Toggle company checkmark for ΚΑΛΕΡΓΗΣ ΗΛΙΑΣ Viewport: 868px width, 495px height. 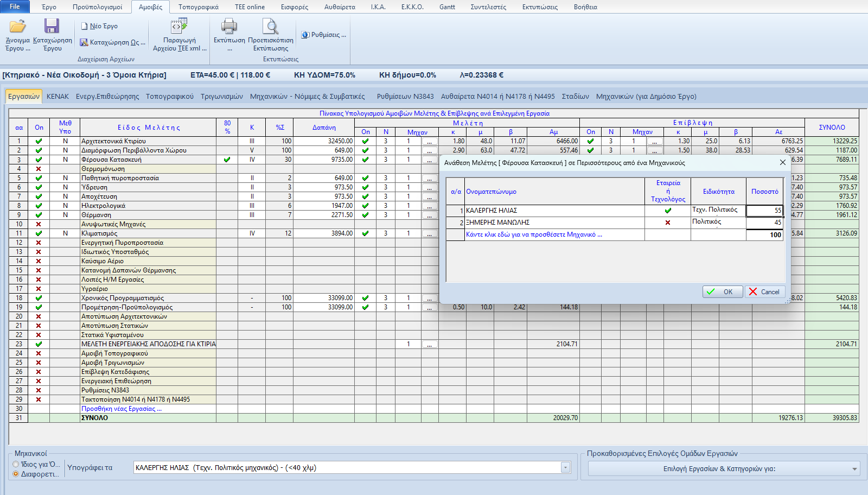[x=668, y=211]
